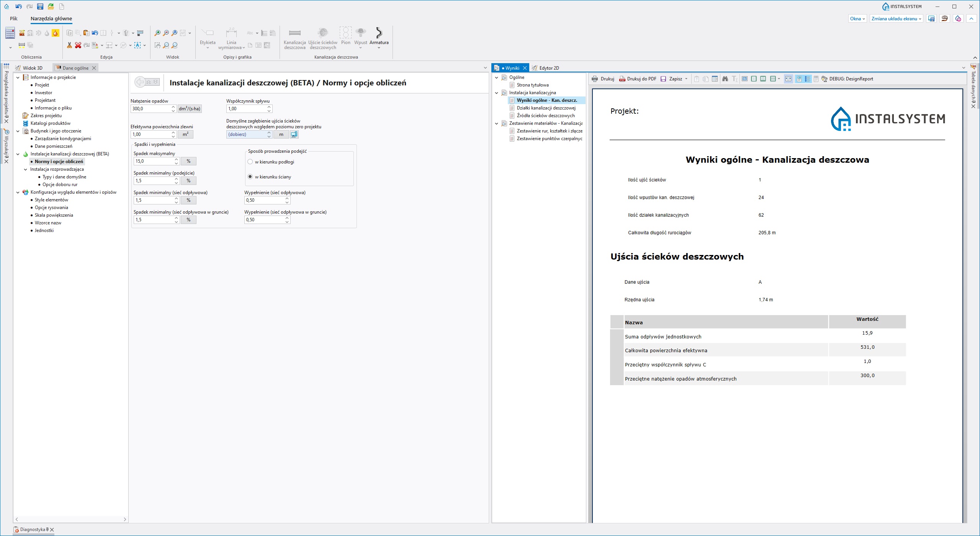The image size is (980, 536).
Task: Open 'Zmiana układu ekranu' dropdown
Action: pyautogui.click(x=896, y=18)
